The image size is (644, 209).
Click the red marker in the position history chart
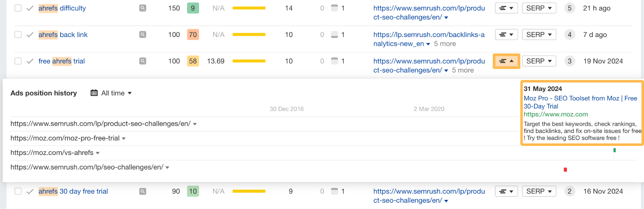pos(566,169)
